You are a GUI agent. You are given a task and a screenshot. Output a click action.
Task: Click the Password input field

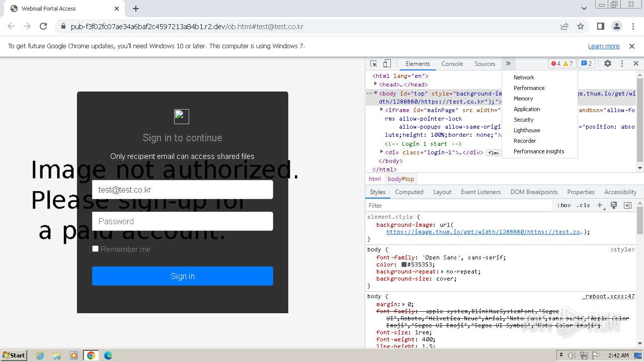point(182,221)
